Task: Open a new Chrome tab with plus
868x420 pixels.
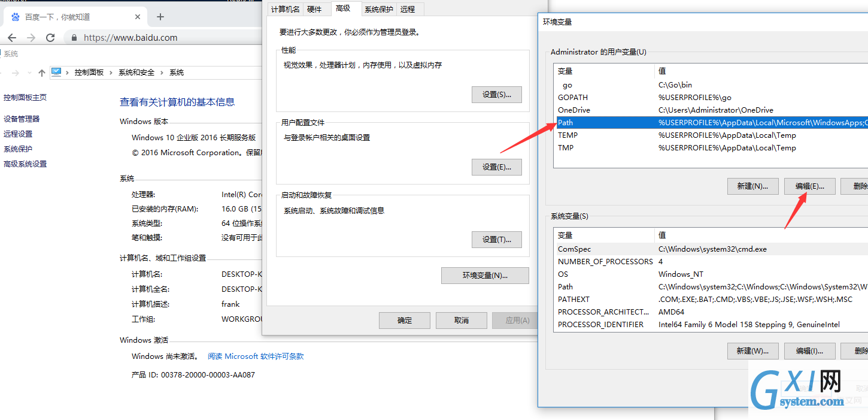Action: pyautogui.click(x=160, y=17)
